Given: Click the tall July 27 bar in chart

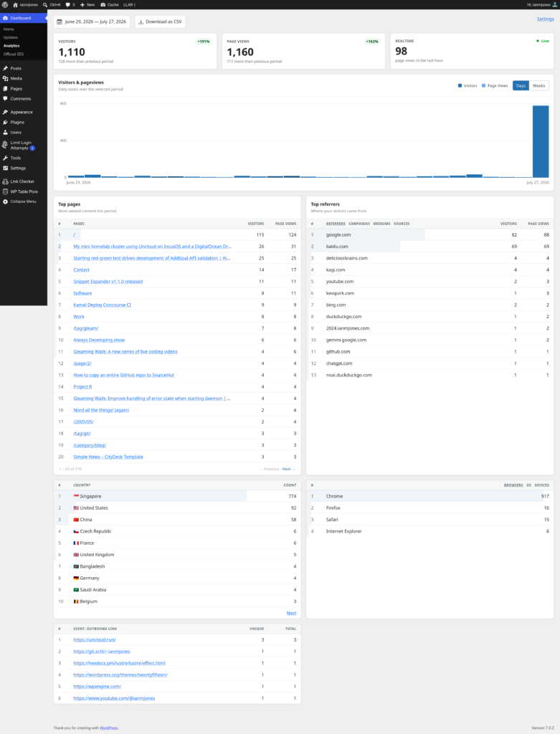Looking at the screenshot, I should pos(541,141).
